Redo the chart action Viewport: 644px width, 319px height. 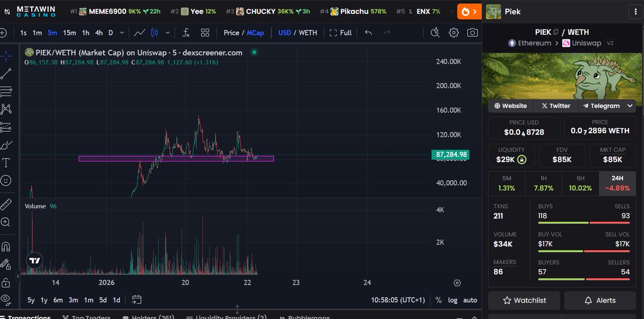[386, 33]
